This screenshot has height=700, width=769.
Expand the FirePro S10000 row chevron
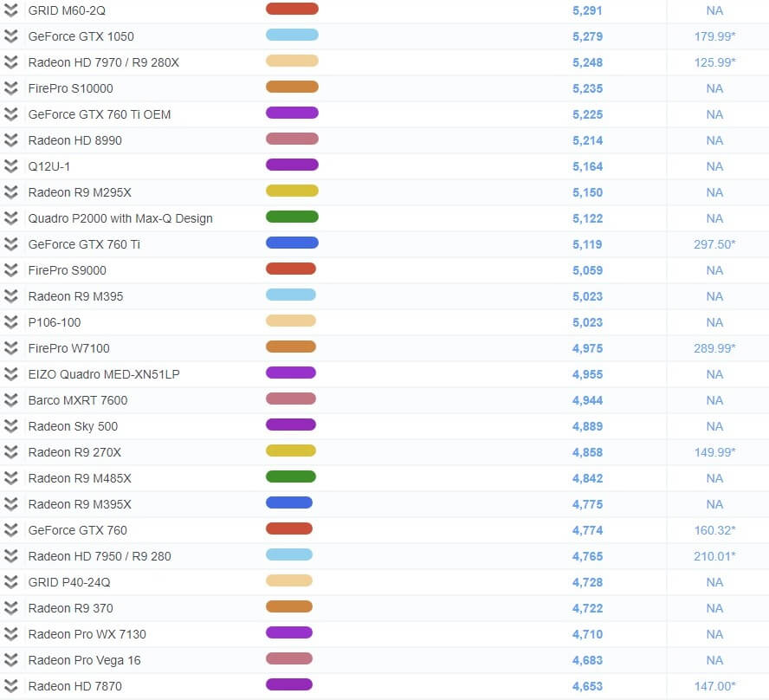tap(10, 88)
